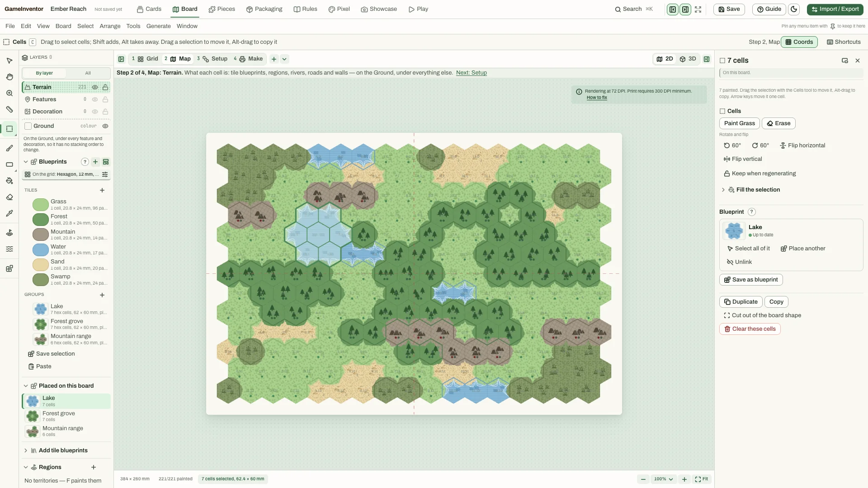
Task: Toggle the Decoration layer lock
Action: [105, 112]
